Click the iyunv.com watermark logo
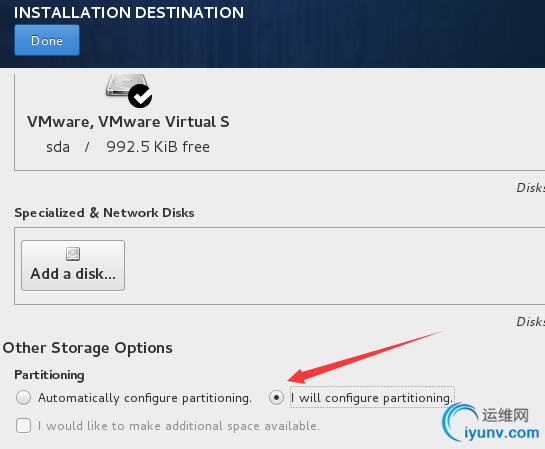This screenshot has height=449, width=545. coord(491,422)
